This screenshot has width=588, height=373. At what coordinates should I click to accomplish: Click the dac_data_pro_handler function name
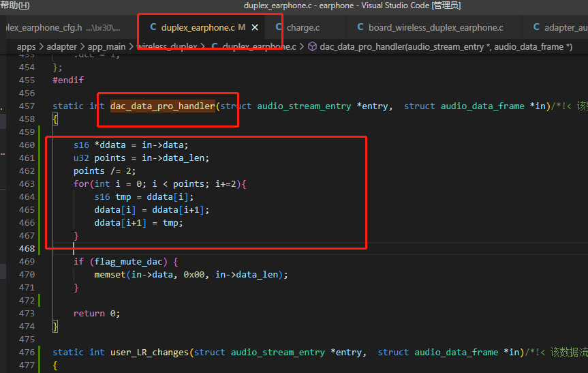pyautogui.click(x=162, y=106)
